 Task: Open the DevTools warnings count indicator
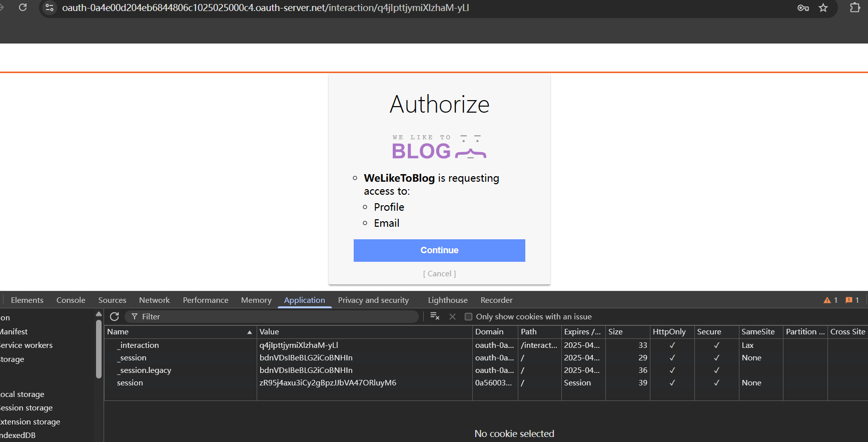click(x=830, y=300)
